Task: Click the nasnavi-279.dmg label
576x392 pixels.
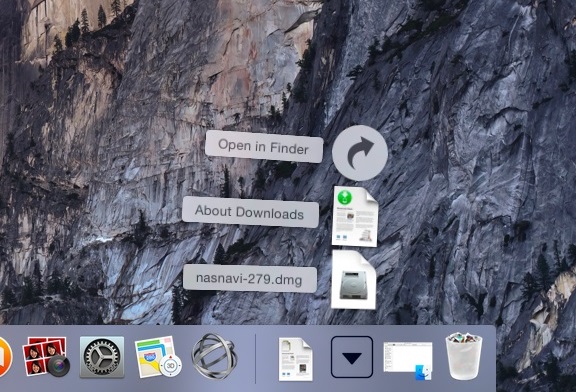Action: (250, 278)
